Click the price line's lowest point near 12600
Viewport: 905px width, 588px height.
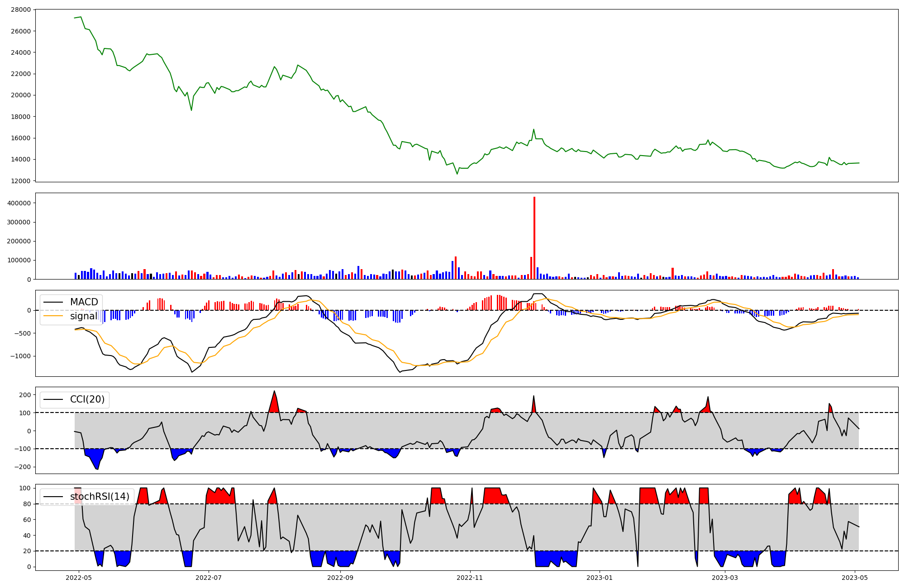tap(457, 174)
